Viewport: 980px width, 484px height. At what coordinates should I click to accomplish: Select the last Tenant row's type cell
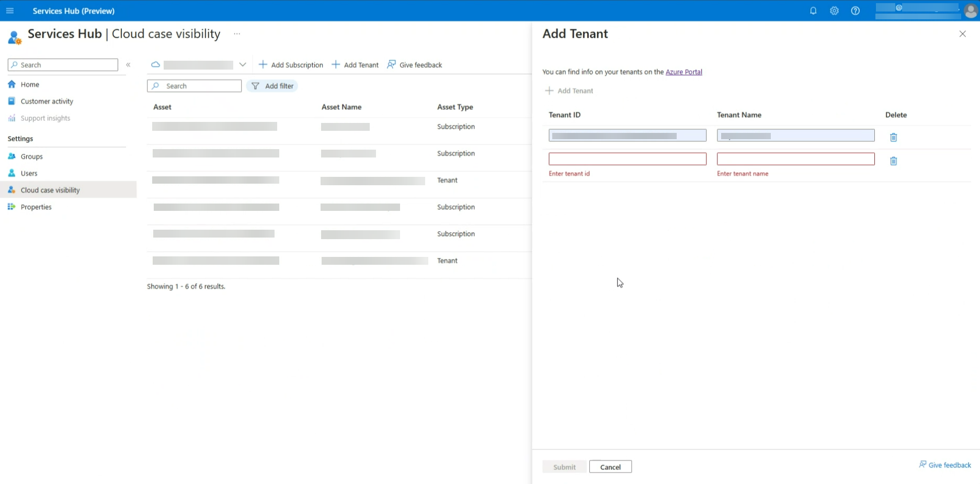click(447, 261)
